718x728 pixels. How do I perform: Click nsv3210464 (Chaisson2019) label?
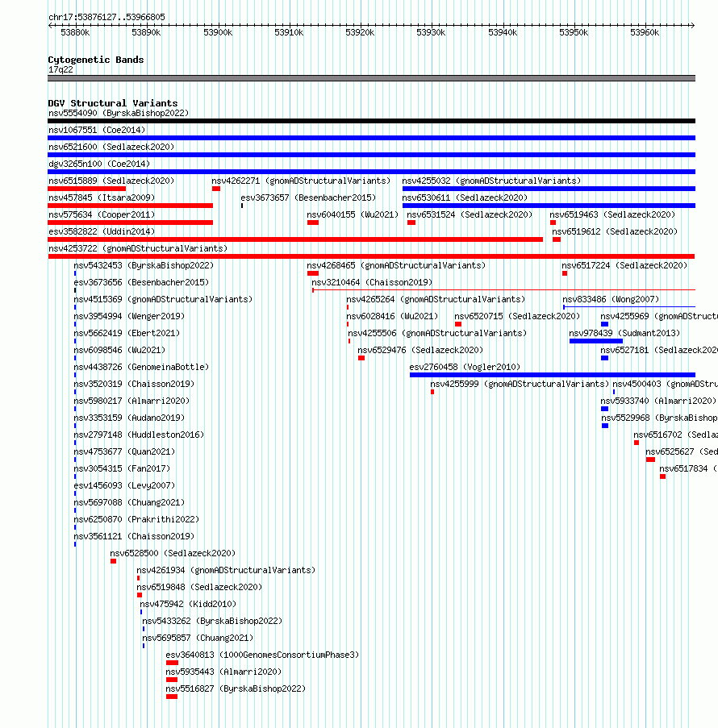tap(372, 282)
